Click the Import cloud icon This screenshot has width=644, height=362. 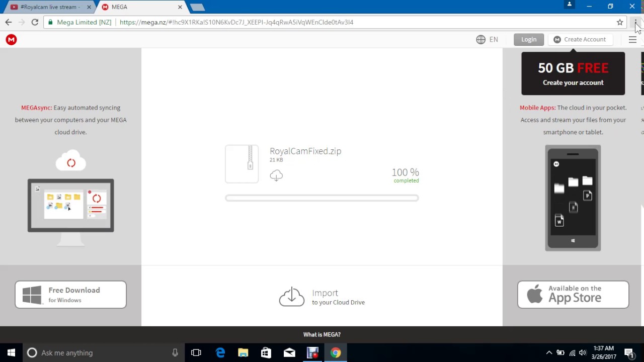click(x=292, y=297)
